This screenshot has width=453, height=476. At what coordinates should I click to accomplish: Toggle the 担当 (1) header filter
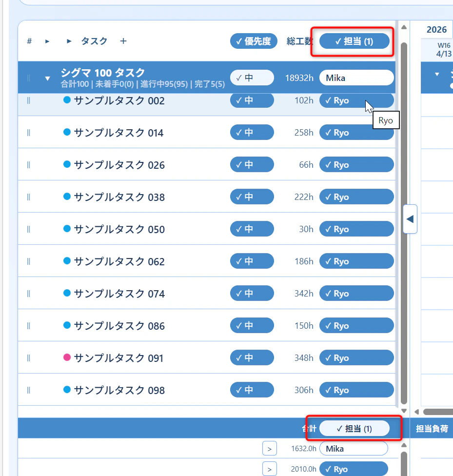point(355,41)
